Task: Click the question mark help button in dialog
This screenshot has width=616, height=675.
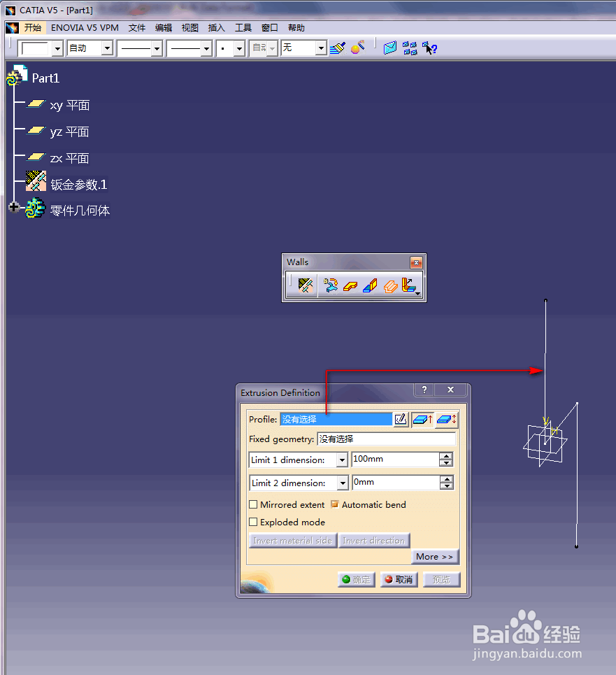Action: 424,390
